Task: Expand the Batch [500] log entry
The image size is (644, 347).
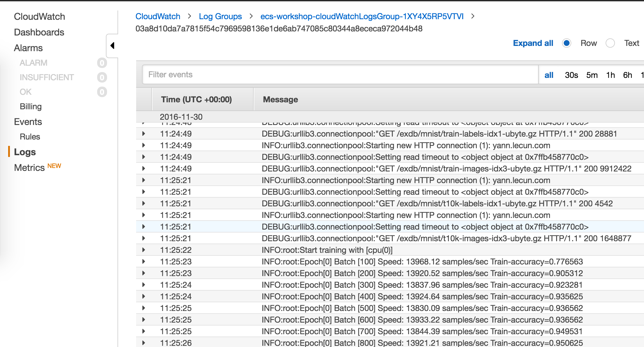Action: [x=143, y=308]
